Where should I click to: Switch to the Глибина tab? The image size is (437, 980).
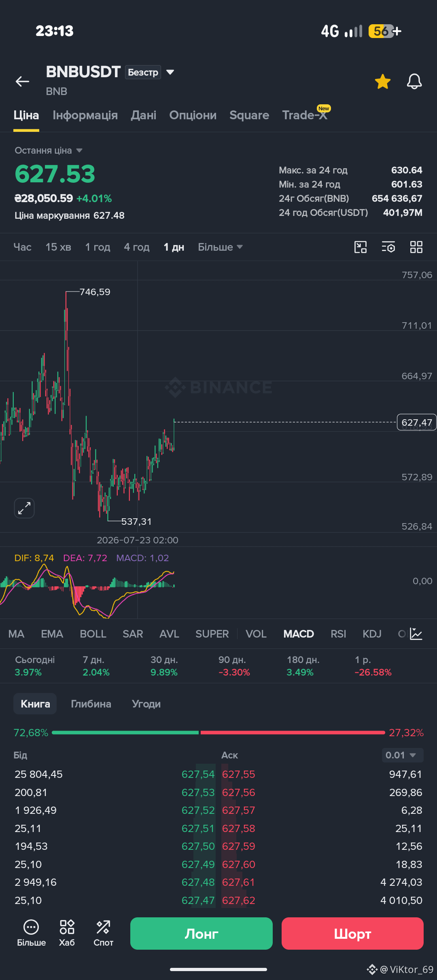[x=91, y=704]
